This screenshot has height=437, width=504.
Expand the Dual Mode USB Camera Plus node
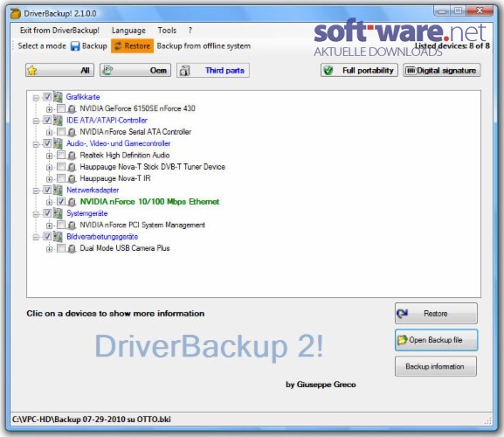(49, 249)
